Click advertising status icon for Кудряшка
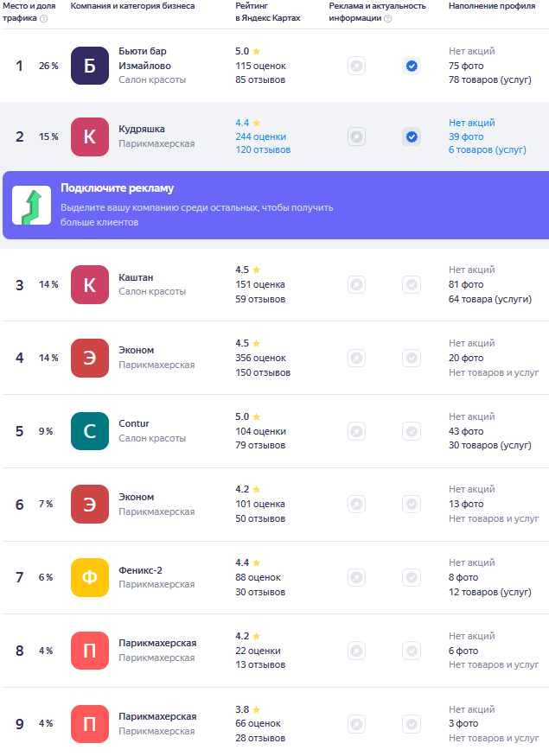The image size is (549, 756). coord(356,137)
